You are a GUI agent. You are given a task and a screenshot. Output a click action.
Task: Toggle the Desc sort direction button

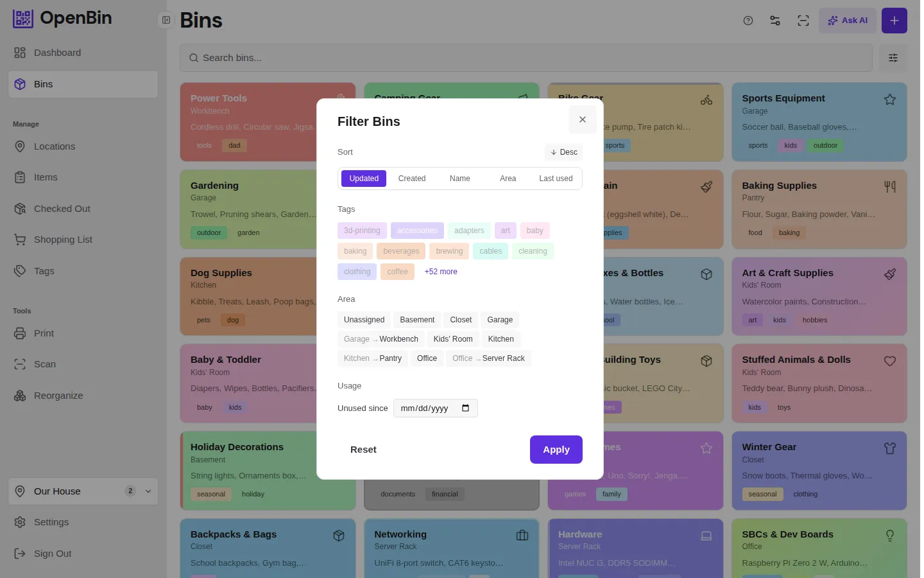pyautogui.click(x=564, y=152)
